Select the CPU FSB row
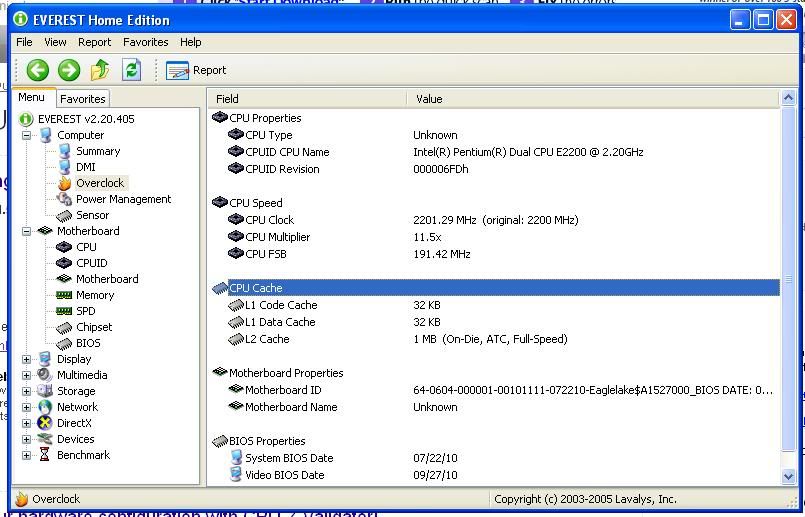Viewport: 805px width, 517px height. pos(495,254)
